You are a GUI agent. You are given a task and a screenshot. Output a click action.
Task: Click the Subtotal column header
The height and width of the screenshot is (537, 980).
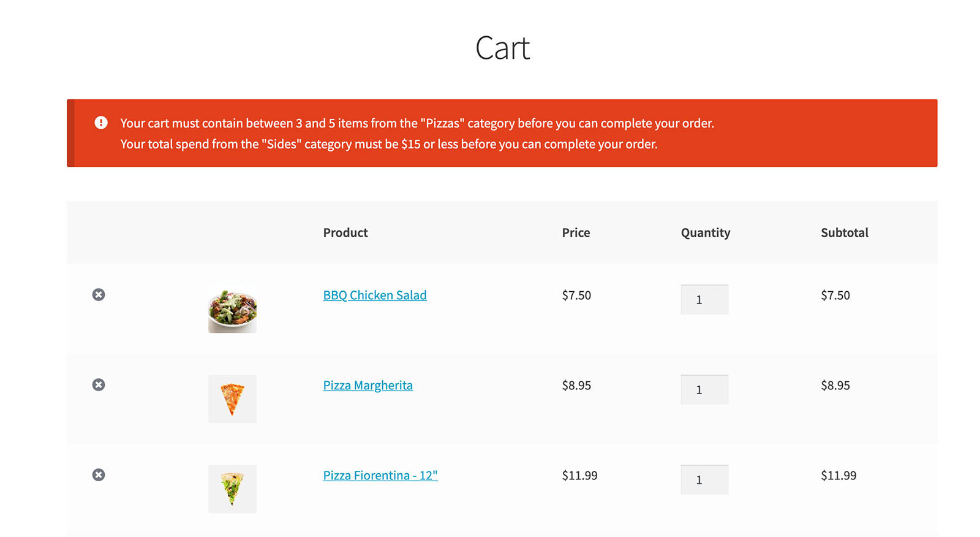coord(845,233)
